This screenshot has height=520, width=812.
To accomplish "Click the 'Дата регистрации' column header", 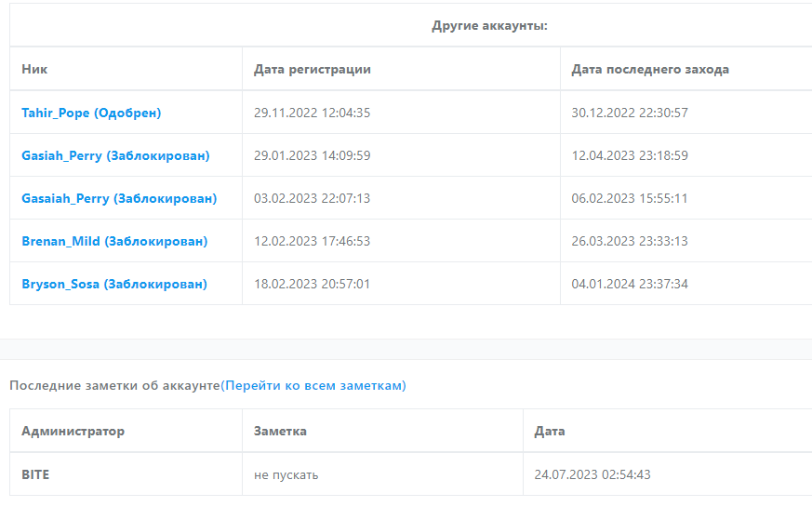I will click(x=313, y=69).
